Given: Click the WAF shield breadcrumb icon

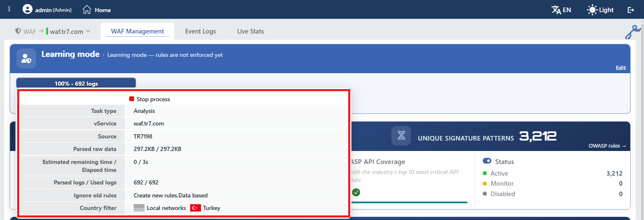Looking at the screenshot, I should [18, 31].
